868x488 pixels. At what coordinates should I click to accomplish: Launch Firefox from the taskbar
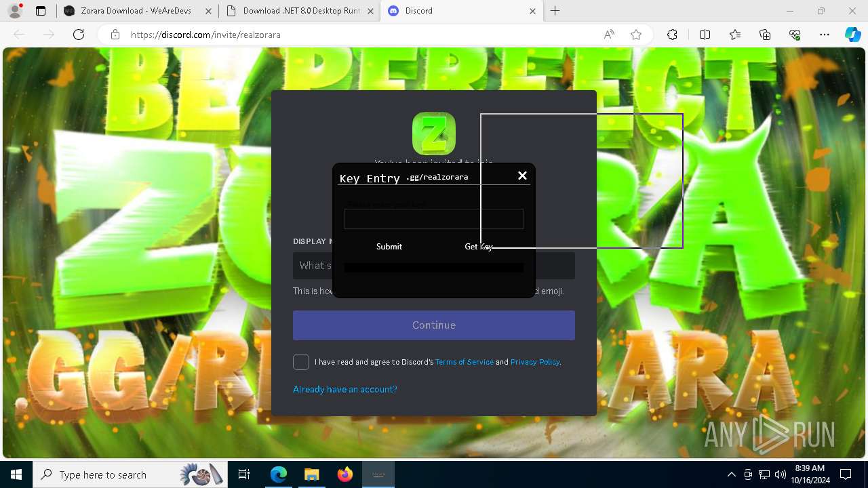pyautogui.click(x=345, y=474)
